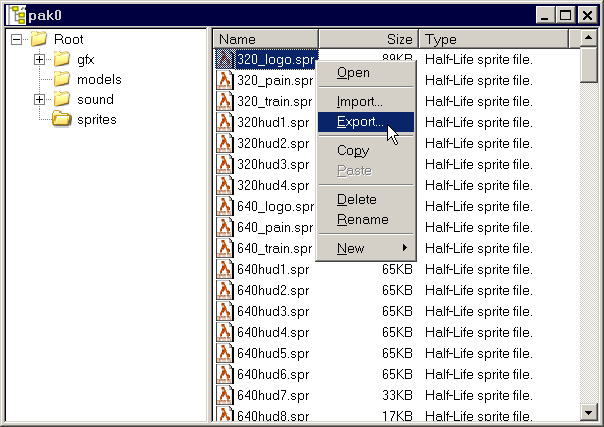Click the models folder icon
604x427 pixels.
click(61, 80)
